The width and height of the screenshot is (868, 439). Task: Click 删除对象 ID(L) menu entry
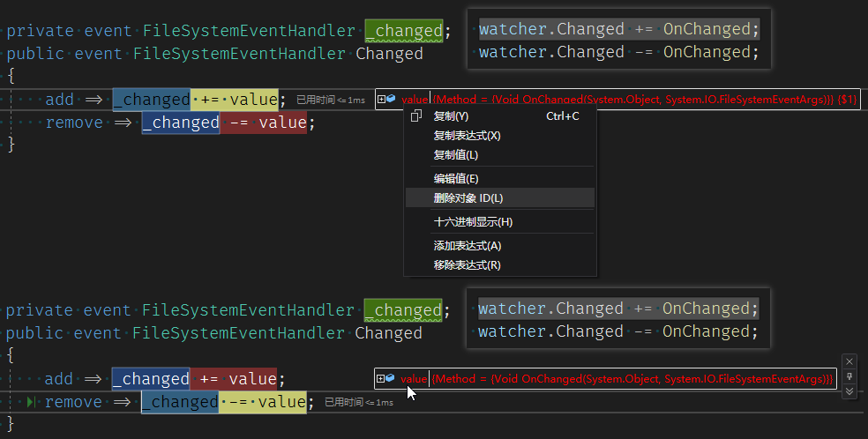(468, 198)
